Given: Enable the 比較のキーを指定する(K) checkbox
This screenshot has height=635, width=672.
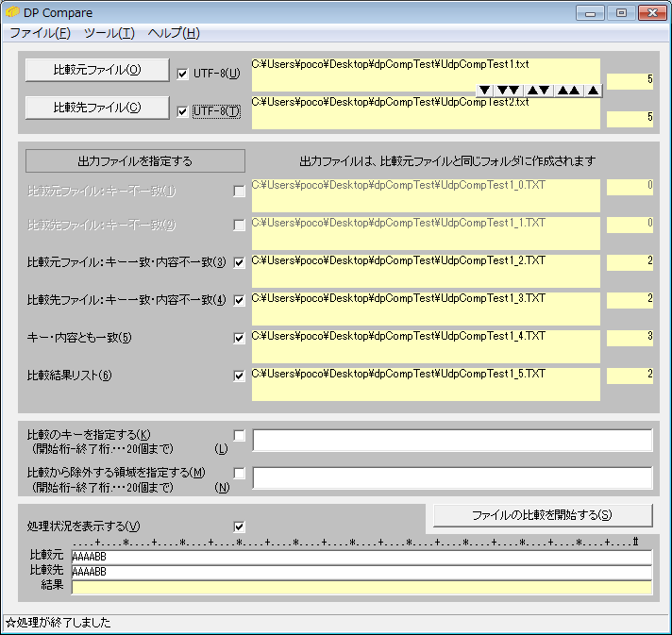Looking at the screenshot, I should (239, 435).
